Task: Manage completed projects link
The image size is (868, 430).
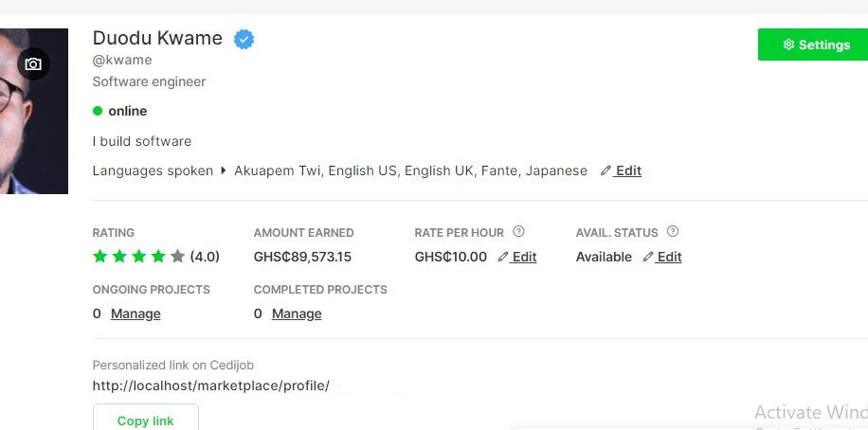Action: click(x=297, y=314)
